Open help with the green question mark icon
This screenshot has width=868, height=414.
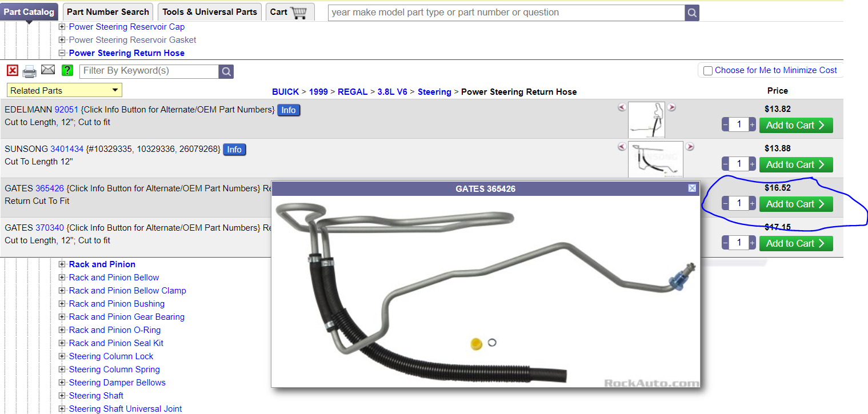point(67,71)
